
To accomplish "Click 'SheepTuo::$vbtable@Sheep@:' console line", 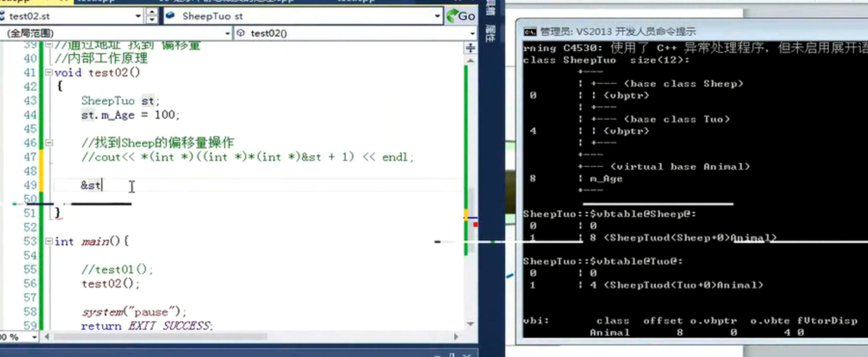I will click(x=609, y=214).
